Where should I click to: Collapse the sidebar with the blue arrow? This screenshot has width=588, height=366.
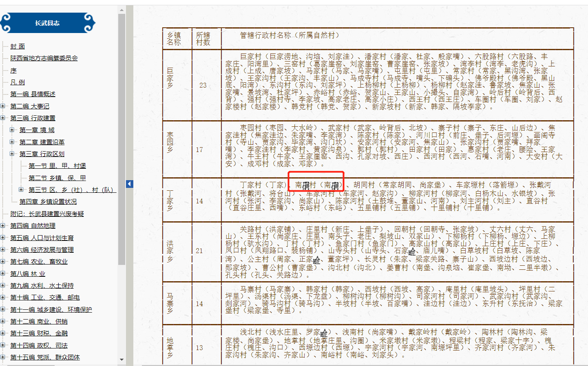coord(129,184)
